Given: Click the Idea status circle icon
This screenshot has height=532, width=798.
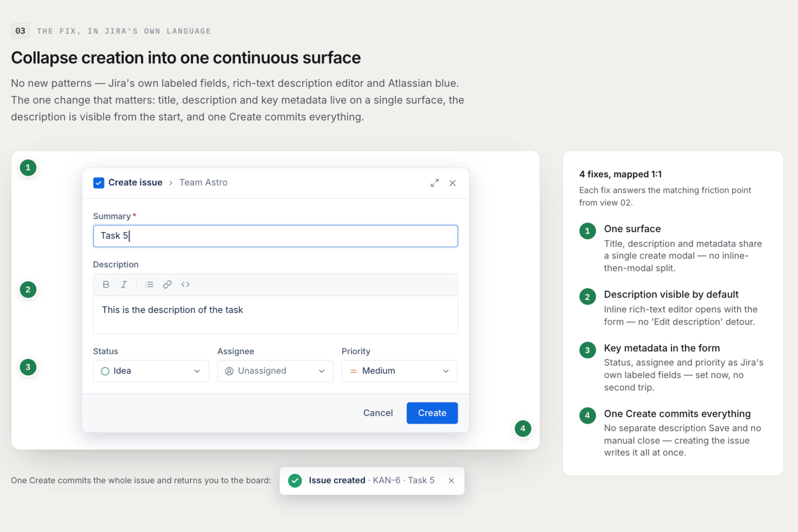Looking at the screenshot, I should (105, 371).
